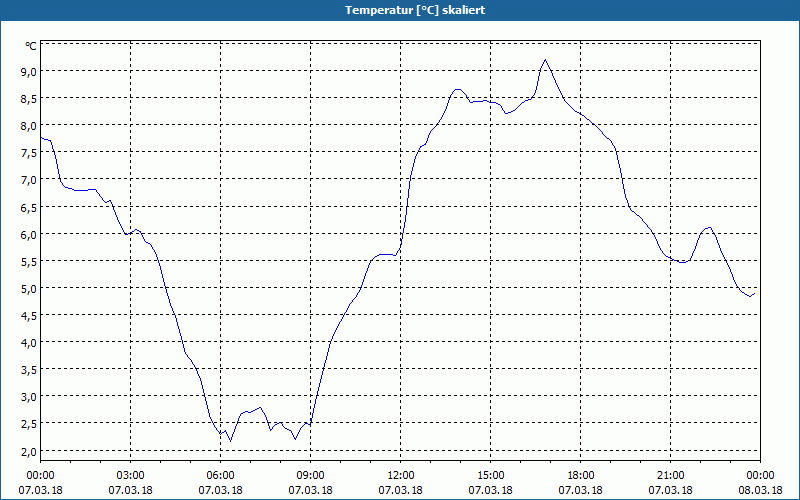The image size is (800, 500).
Task: Click the 12:00 time label
Action: pyautogui.click(x=401, y=476)
